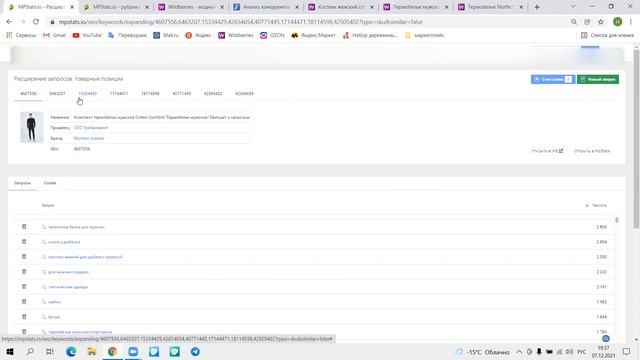Viewport: 640px width, 360px height.
Task: Delete the 'охота и рыбалка' query row
Action: (x=24, y=242)
